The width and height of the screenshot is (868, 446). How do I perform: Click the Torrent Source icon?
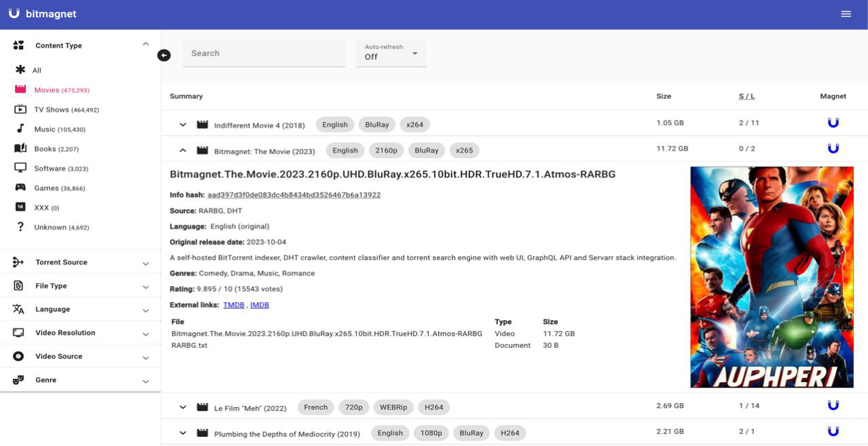pyautogui.click(x=19, y=262)
